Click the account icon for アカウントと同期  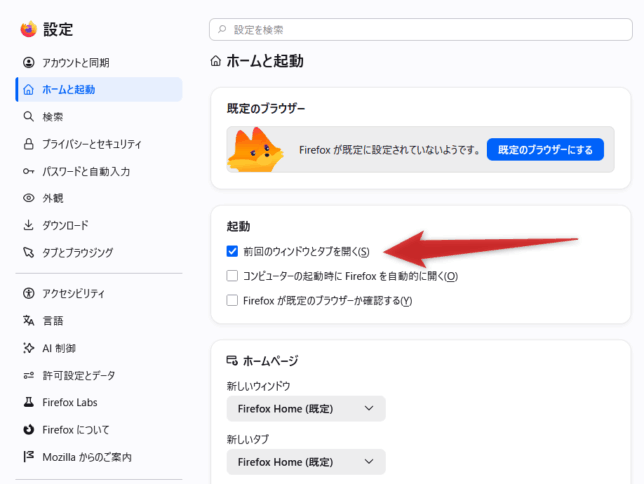click(28, 62)
